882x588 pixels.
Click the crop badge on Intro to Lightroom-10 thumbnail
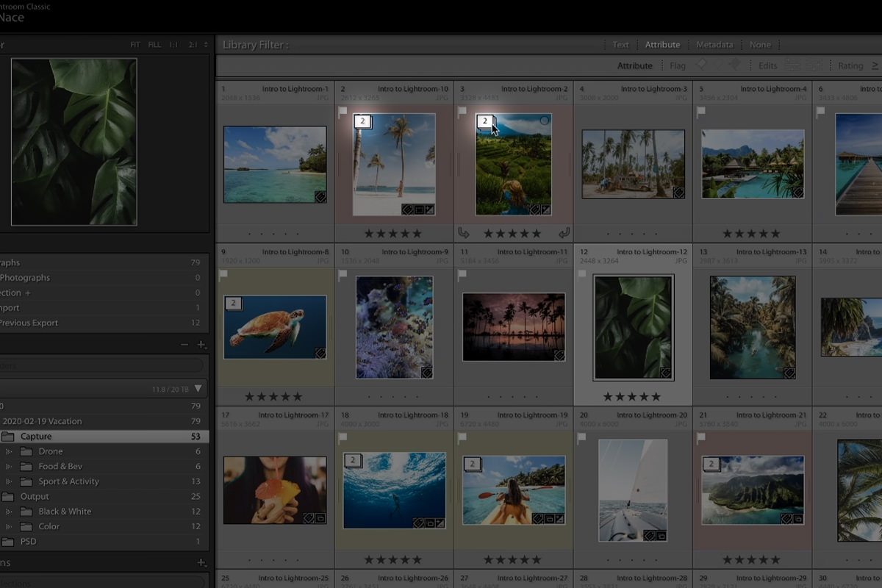pos(419,209)
